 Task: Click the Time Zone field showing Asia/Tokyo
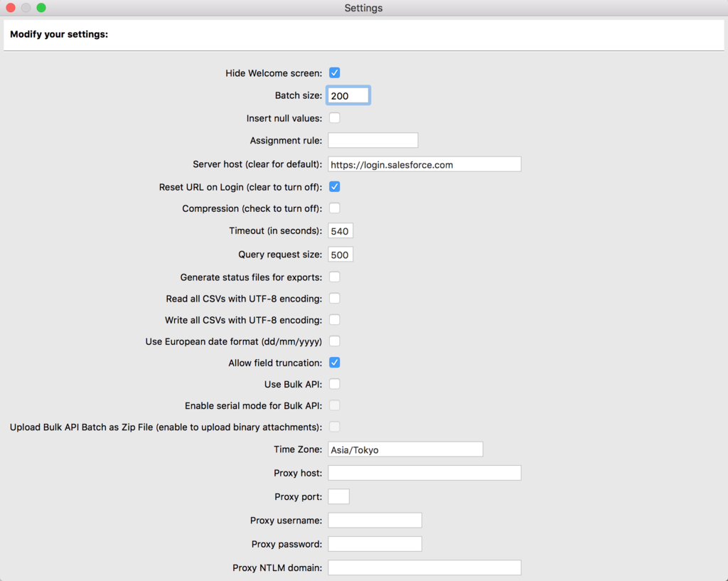point(405,449)
